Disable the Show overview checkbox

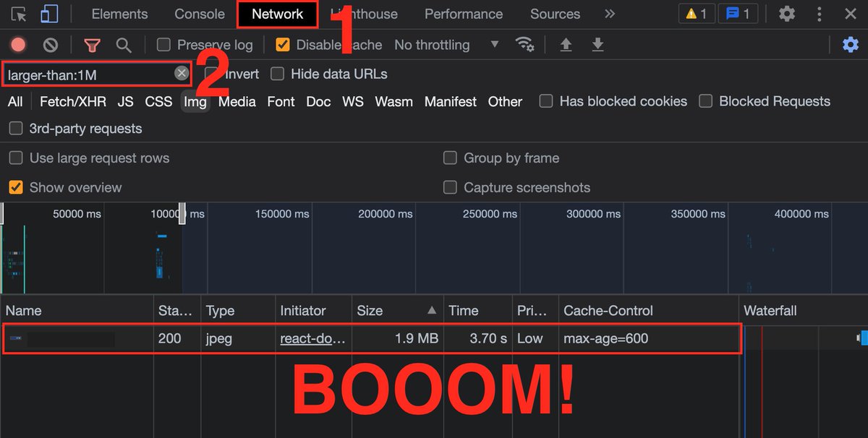click(x=15, y=187)
